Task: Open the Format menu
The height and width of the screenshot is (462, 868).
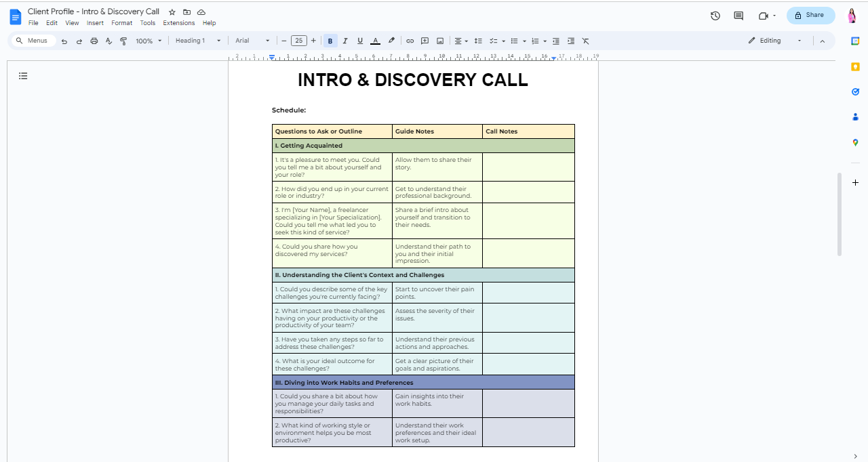Action: pos(122,23)
